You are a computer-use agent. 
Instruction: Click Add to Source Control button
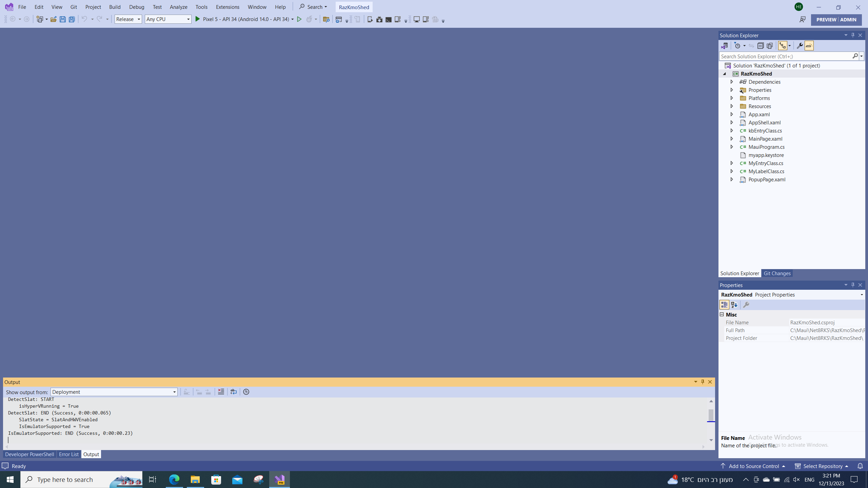click(x=753, y=466)
